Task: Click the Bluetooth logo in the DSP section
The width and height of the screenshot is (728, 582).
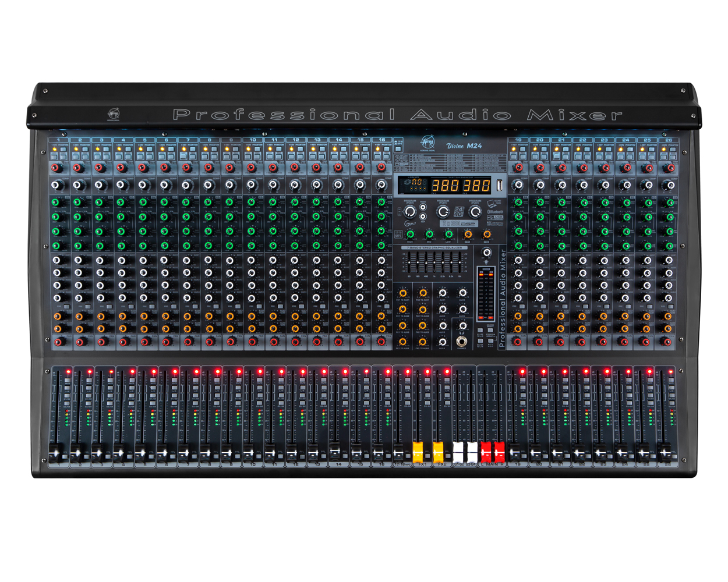Action: pos(495,212)
